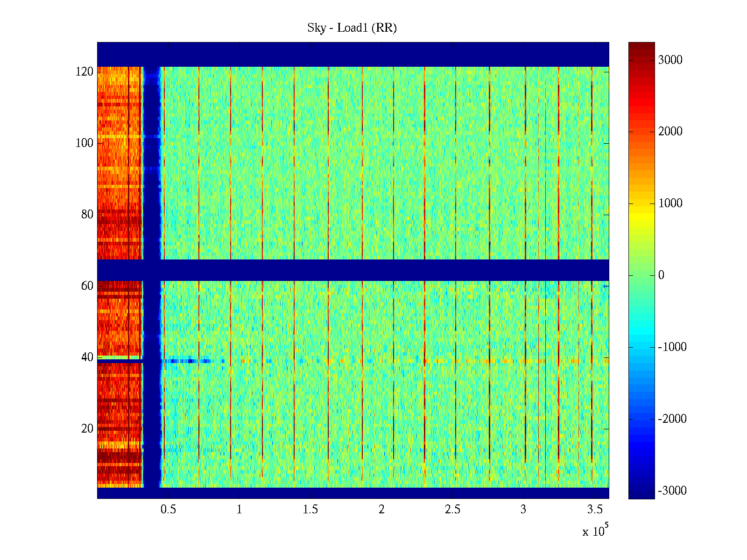Click the 'x 10^5' axis exponent label
This screenshot has height=560, width=747.
(595, 531)
